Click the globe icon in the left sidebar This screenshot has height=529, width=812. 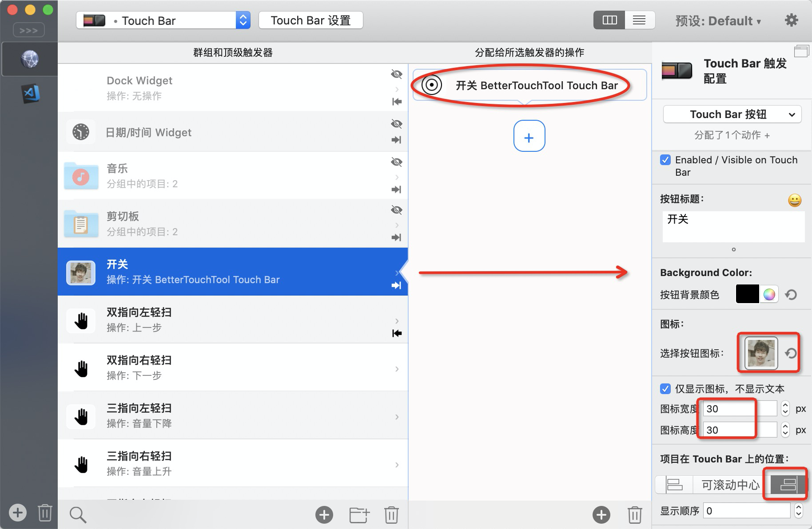28,59
